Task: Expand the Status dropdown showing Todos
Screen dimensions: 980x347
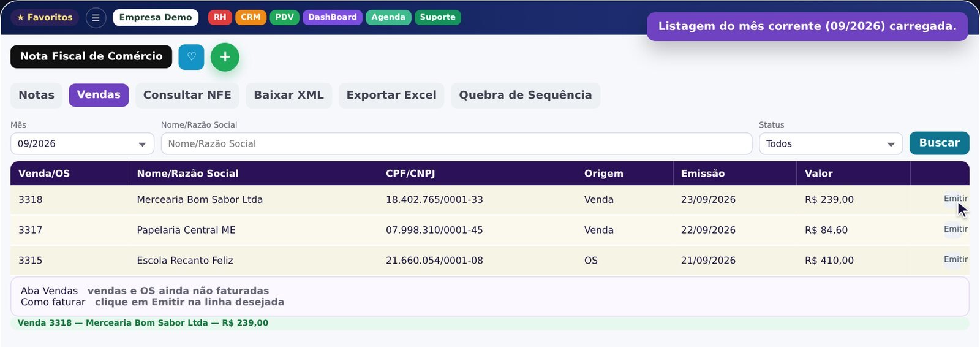Action: [831, 143]
